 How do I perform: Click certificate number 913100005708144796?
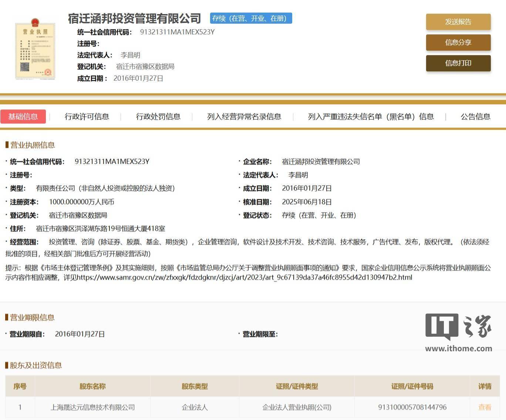[412, 407]
